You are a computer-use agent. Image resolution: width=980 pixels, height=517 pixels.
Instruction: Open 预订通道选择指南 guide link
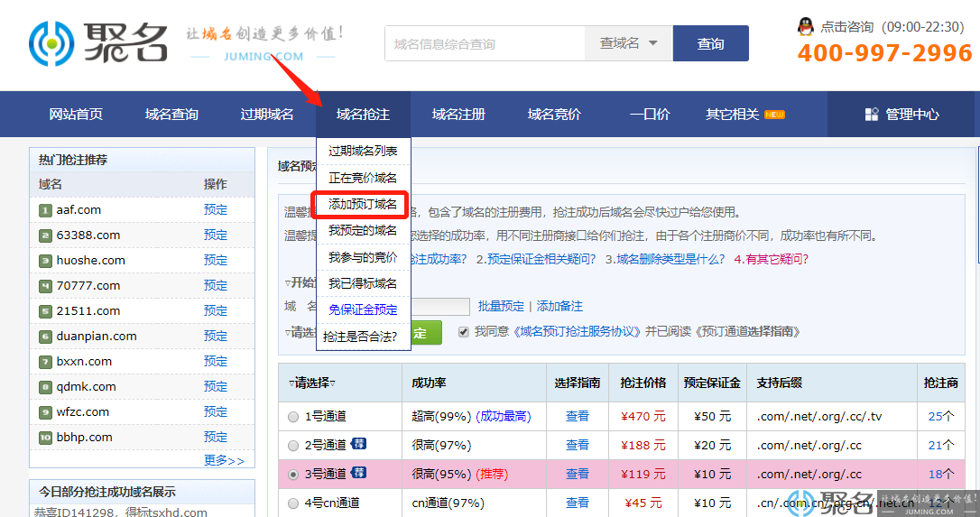point(747,331)
